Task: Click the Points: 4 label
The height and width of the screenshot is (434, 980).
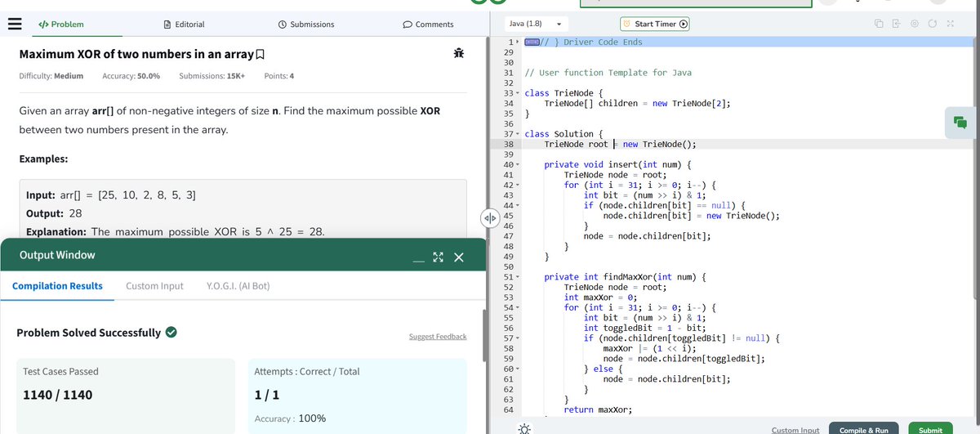Action: click(279, 76)
